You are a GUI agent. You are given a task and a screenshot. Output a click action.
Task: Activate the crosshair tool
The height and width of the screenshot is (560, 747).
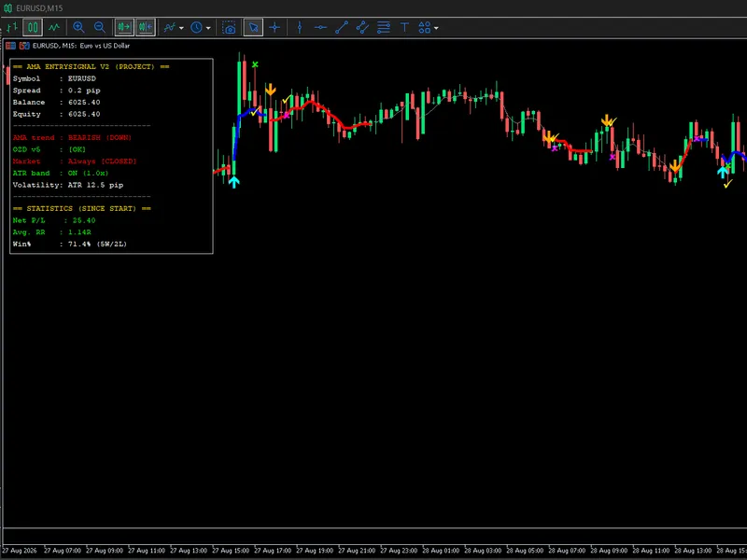275,27
